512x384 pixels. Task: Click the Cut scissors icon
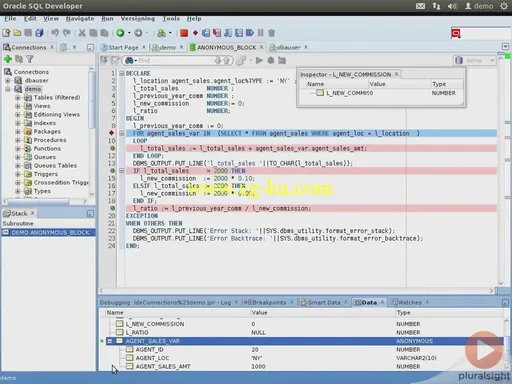coord(82,33)
